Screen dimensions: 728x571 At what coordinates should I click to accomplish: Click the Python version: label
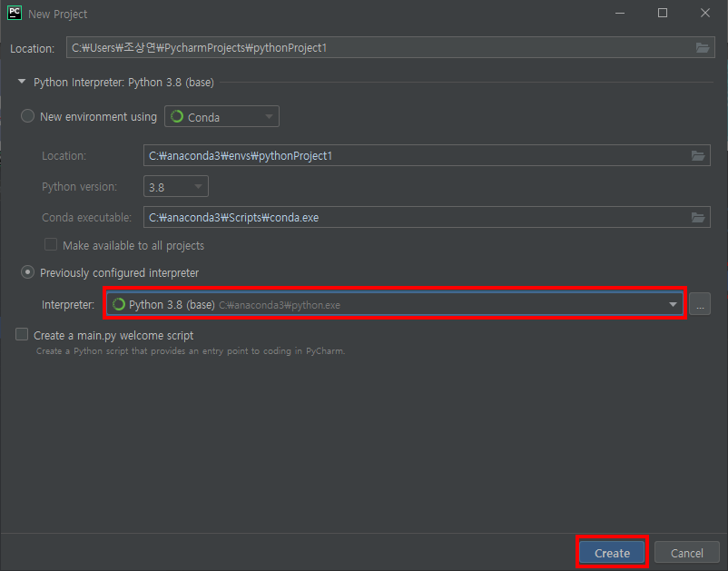79,187
